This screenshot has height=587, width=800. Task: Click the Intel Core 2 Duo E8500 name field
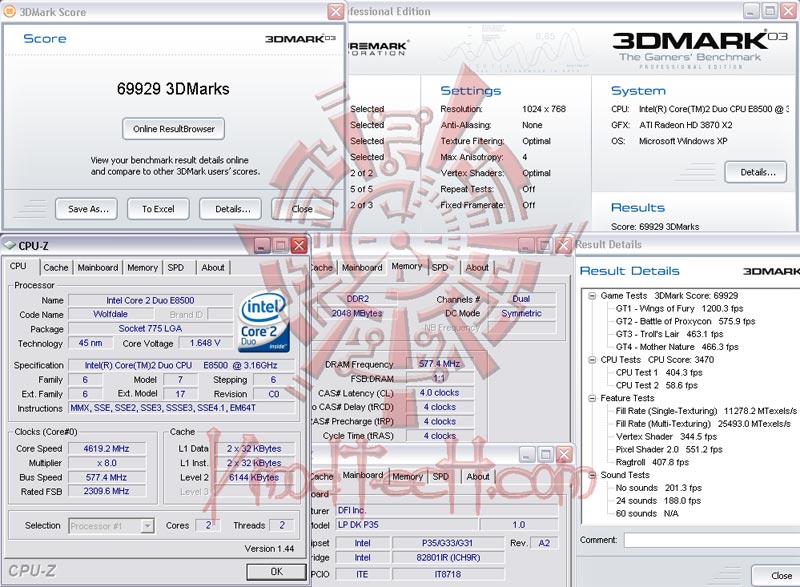click(150, 300)
